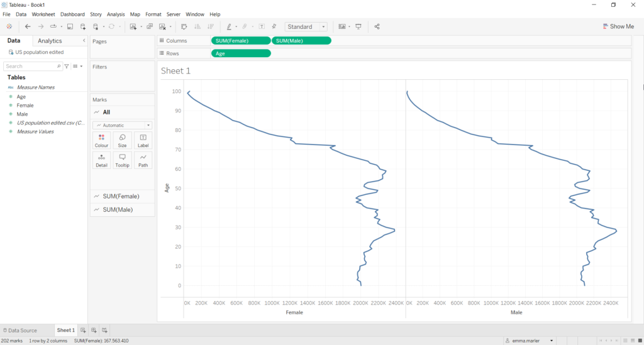Click the Detail card in Marks
The width and height of the screenshot is (644, 345).
[x=101, y=160]
